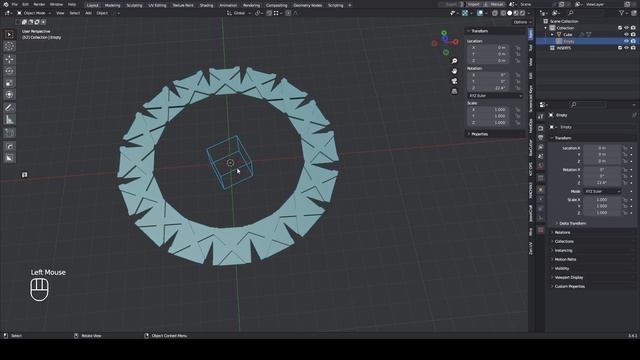Expand the Collections panel
Screen dimensions: 640x360
pyautogui.click(x=564, y=242)
